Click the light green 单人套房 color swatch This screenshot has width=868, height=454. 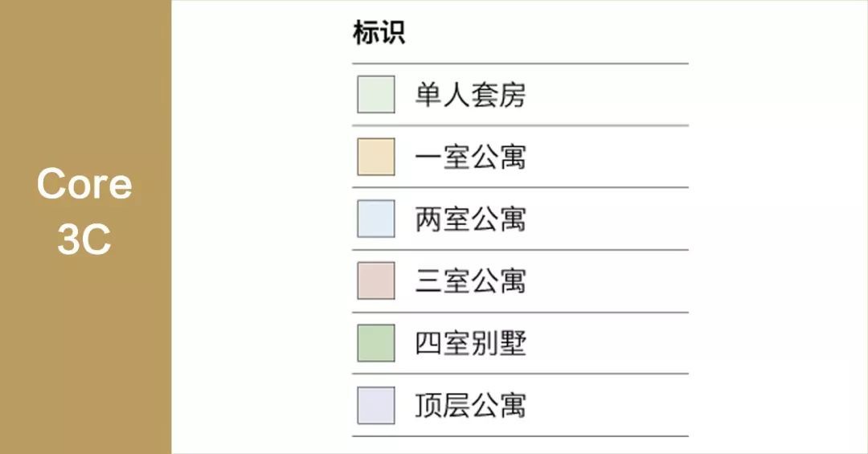pos(376,95)
